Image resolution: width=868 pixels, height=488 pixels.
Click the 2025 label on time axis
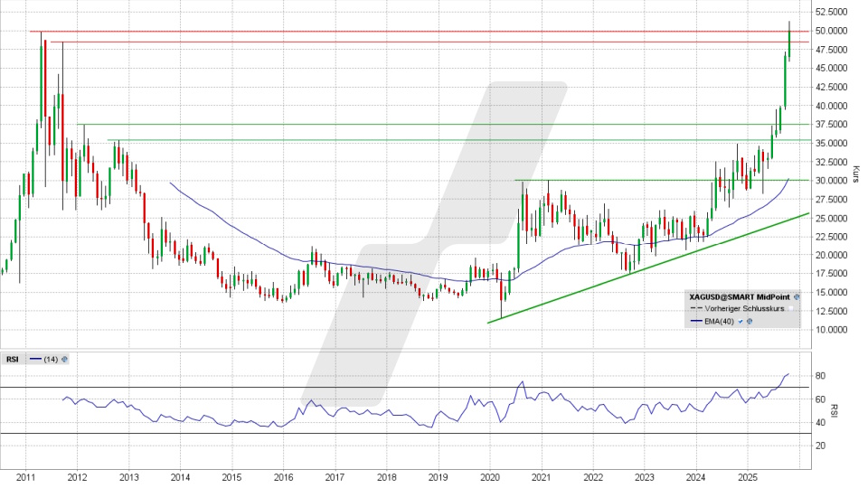pyautogui.click(x=747, y=476)
